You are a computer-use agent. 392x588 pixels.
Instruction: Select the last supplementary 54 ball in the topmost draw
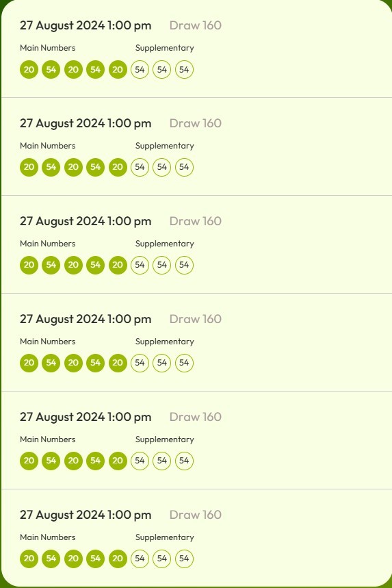click(x=184, y=69)
